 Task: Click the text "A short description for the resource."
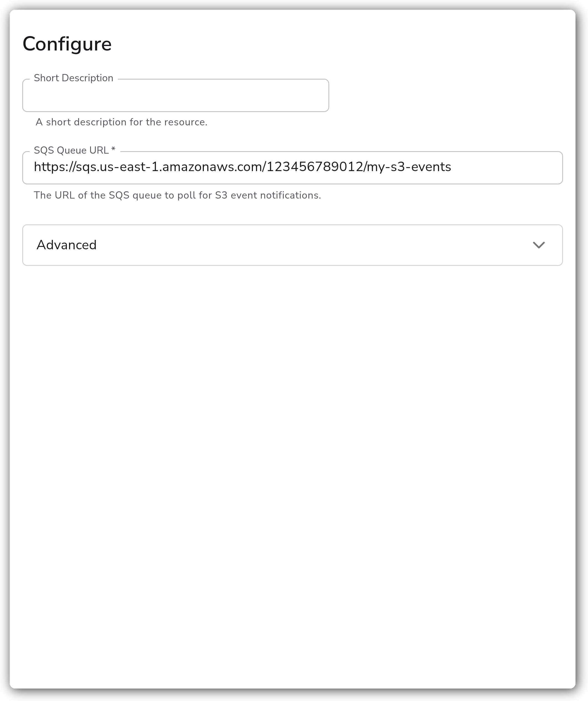pos(121,122)
